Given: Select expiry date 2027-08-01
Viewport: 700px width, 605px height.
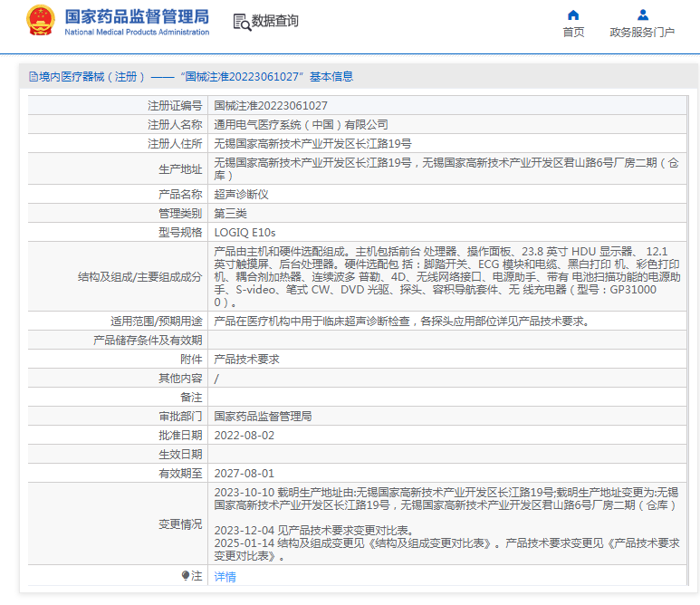Looking at the screenshot, I should pyautogui.click(x=245, y=474).
